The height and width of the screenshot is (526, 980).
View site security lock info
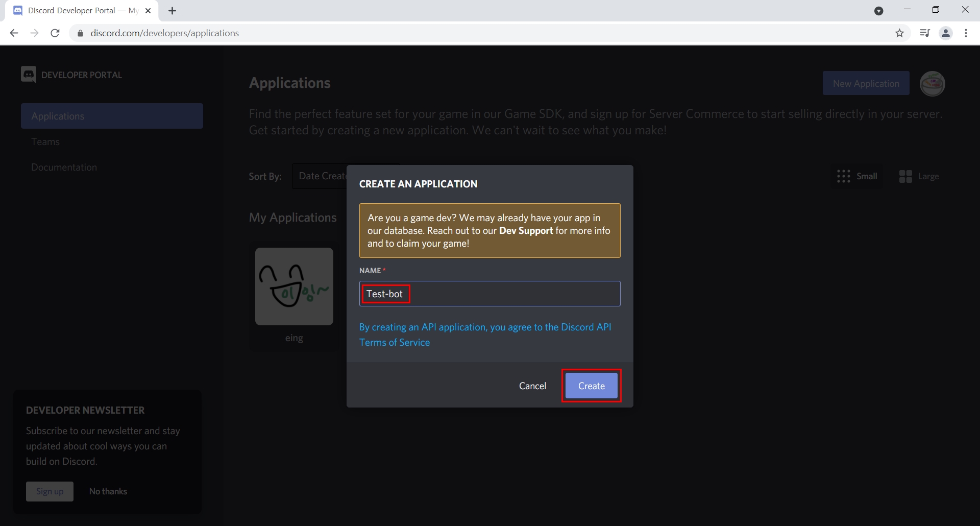coord(80,33)
